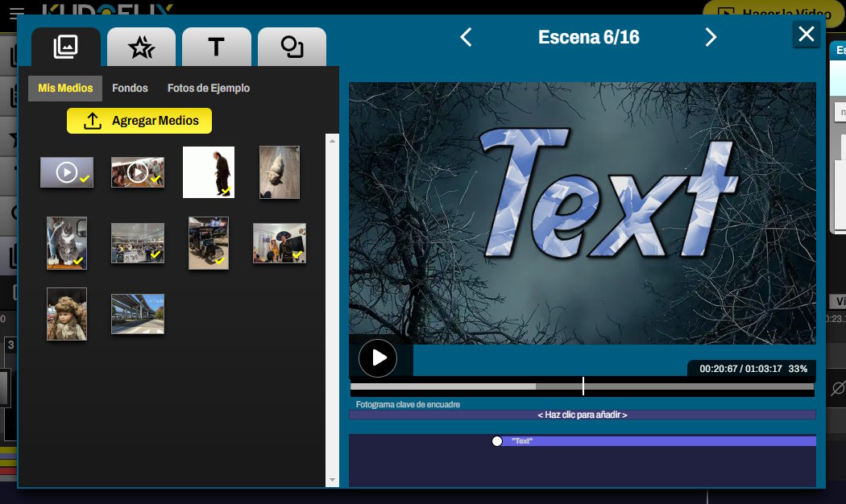Open the shapes tab icon
Image resolution: width=846 pixels, height=504 pixels.
pos(292,48)
